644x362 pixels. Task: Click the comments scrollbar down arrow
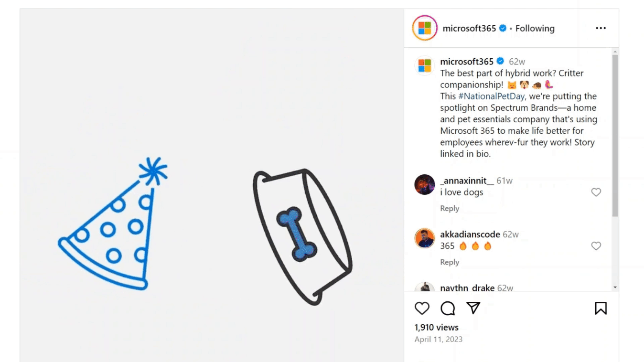(x=615, y=287)
